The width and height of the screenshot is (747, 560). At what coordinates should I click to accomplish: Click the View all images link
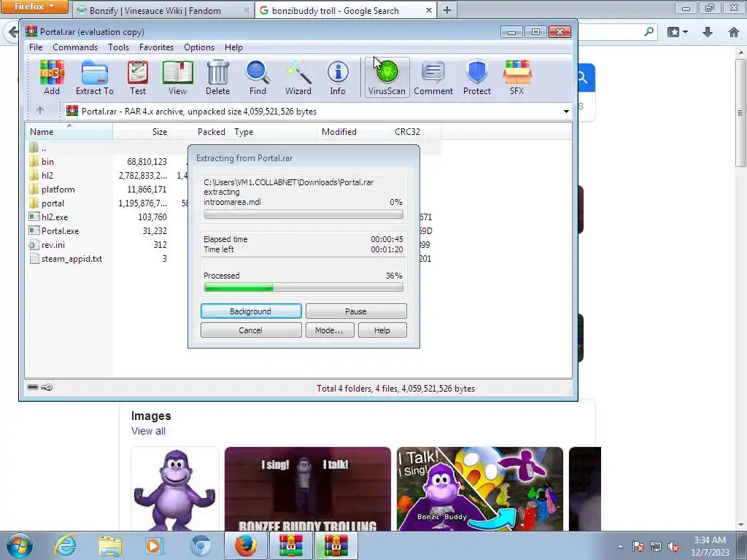(x=148, y=431)
